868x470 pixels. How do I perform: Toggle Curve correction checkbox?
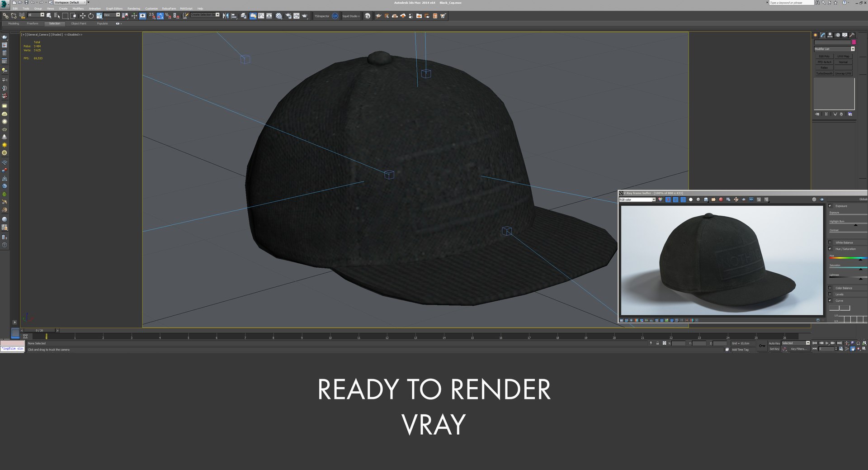click(x=830, y=300)
